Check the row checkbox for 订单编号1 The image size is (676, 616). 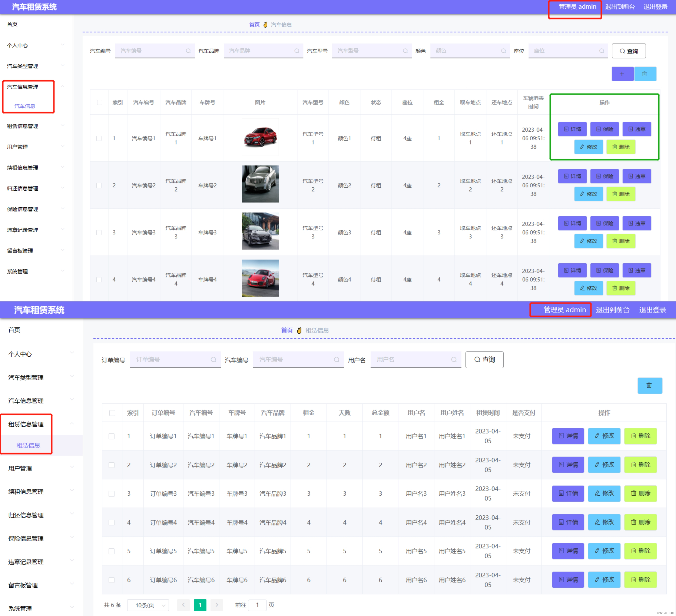[x=112, y=436]
